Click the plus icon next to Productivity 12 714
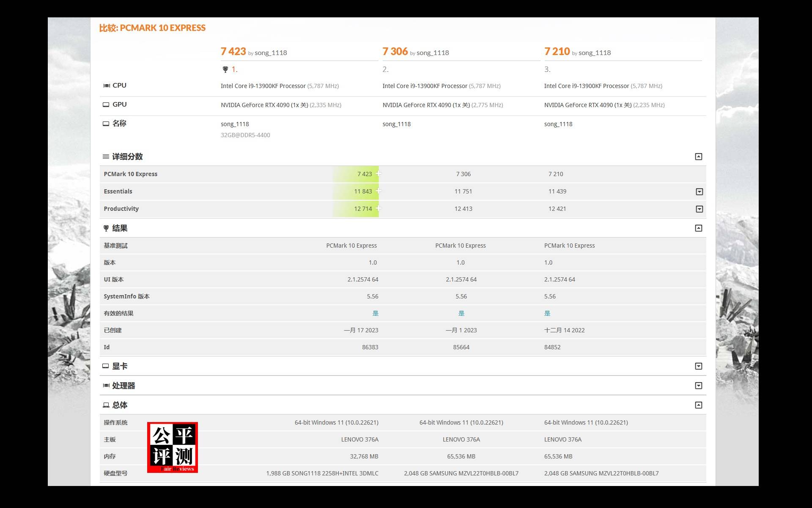 coord(379,208)
